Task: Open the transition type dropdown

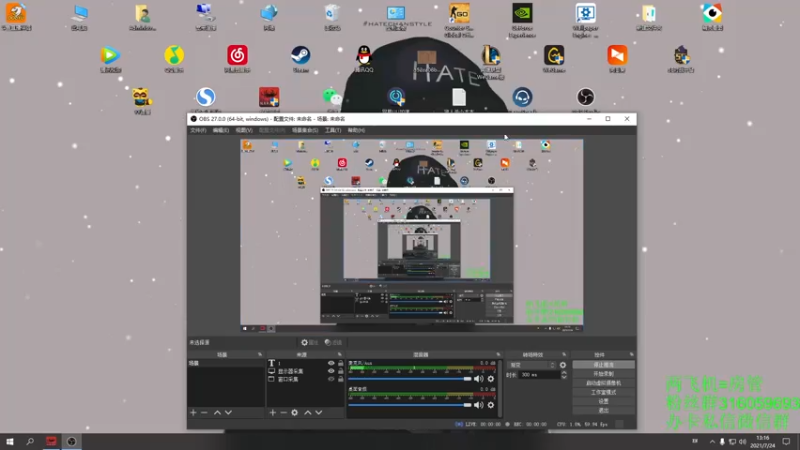Action: coord(532,365)
